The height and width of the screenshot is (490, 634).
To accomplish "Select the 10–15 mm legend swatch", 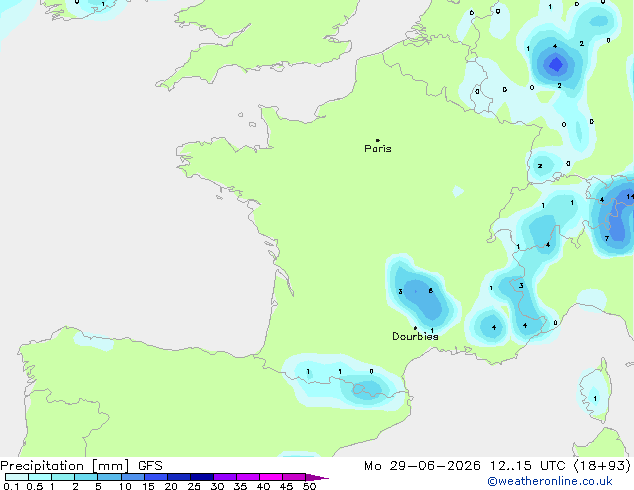I will (132, 477).
